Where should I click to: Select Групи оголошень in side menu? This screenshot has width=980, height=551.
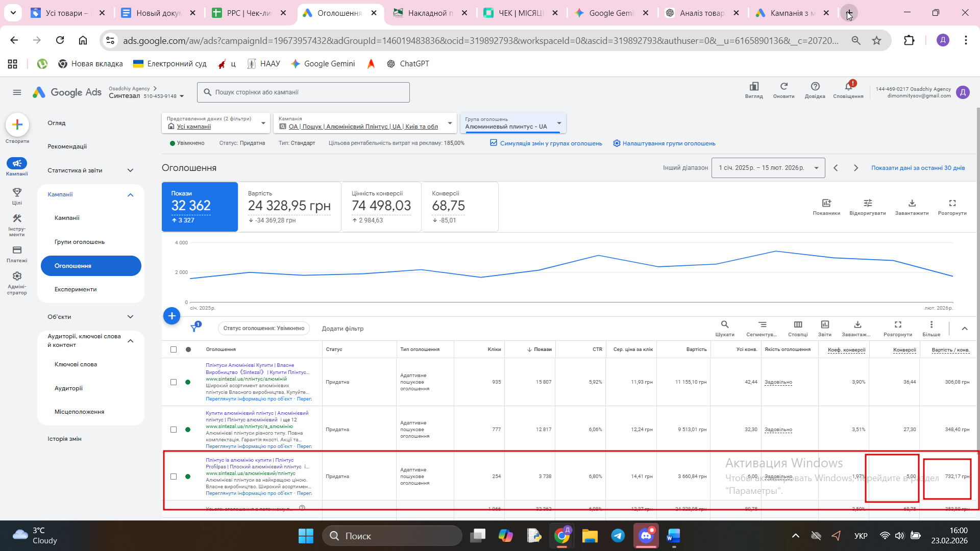click(79, 242)
